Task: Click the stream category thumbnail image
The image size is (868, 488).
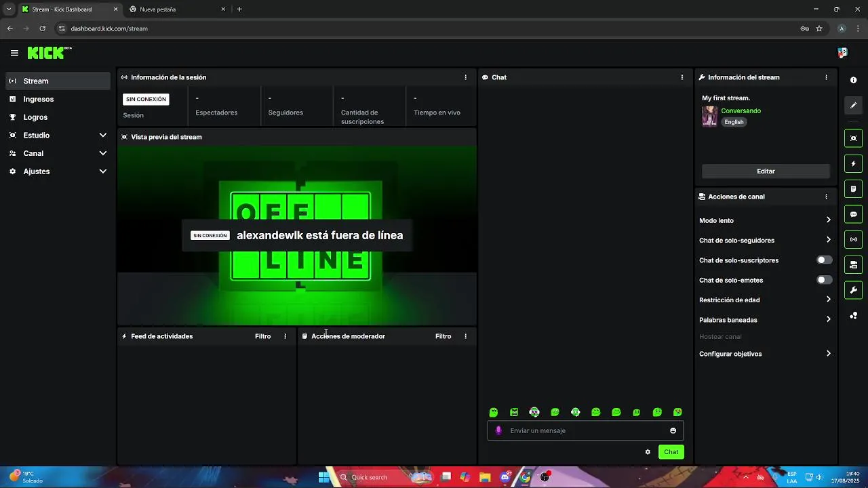Action: click(709, 116)
